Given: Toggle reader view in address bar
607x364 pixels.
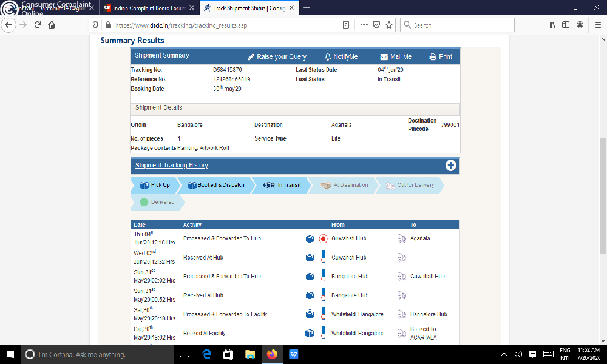Looking at the screenshot, I should click(x=346, y=25).
